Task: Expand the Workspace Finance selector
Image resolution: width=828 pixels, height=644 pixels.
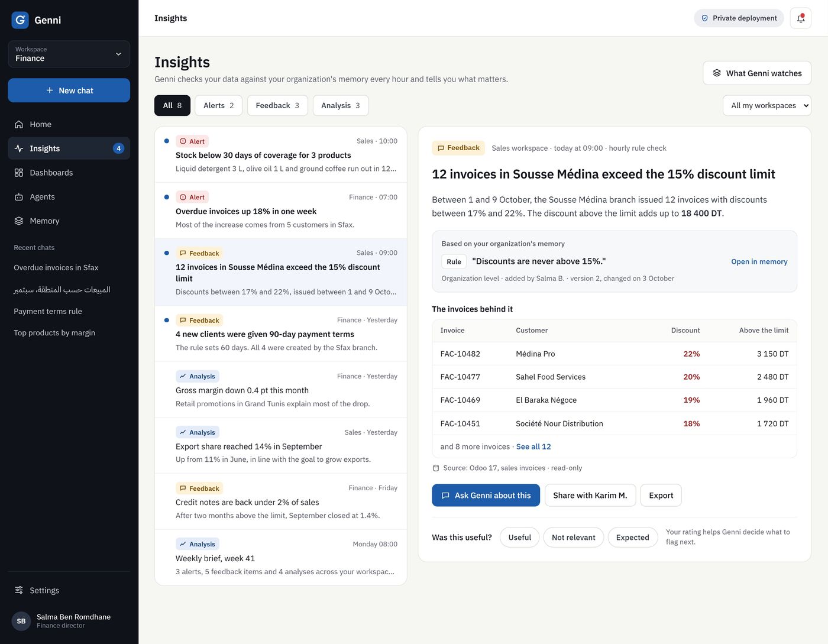Action: 69,54
